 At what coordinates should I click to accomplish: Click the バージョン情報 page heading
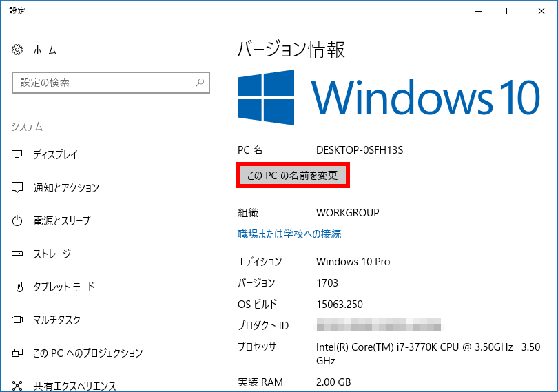291,49
